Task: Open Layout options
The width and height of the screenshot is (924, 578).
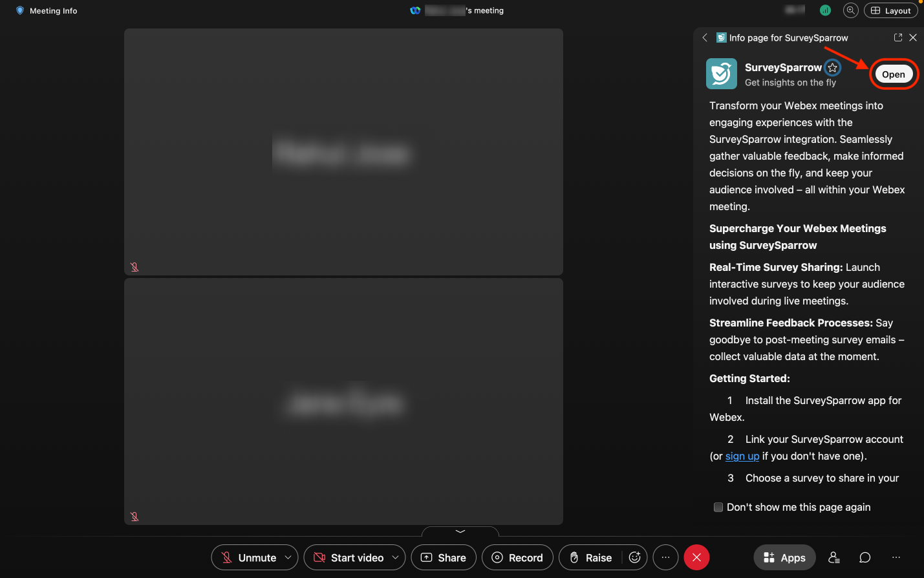Action: point(890,10)
